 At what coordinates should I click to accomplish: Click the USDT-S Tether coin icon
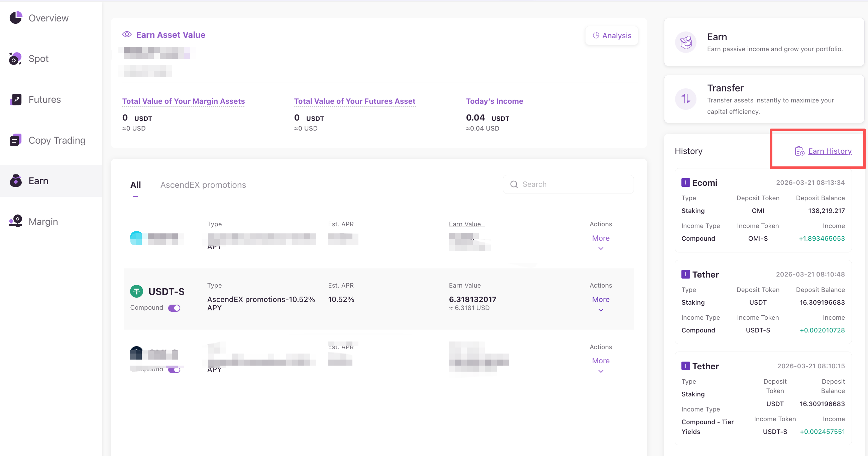136,291
